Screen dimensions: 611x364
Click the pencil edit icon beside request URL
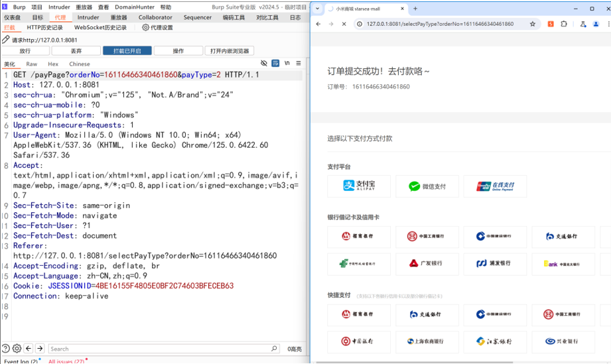pos(5,39)
